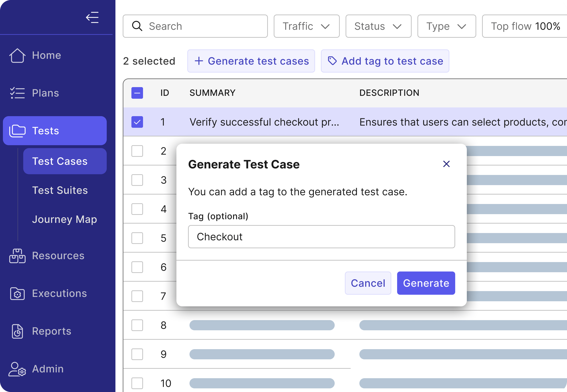Go to Test Suites in sidebar

point(60,190)
